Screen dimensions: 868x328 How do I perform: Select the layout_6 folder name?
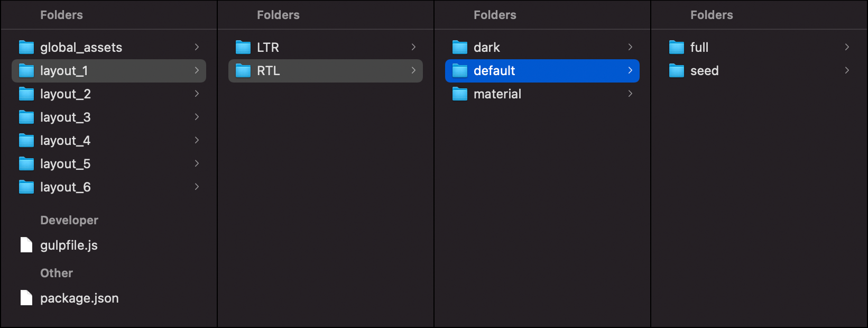[x=66, y=187]
